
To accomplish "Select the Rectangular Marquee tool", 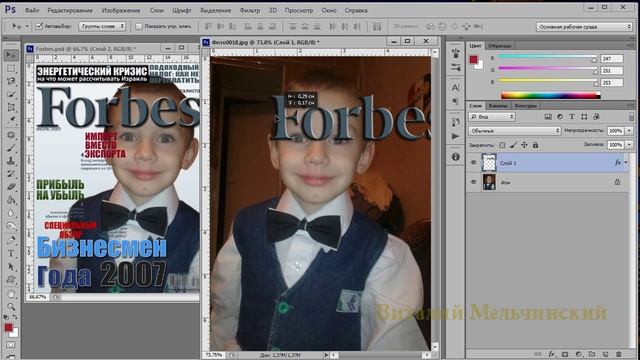I will [11, 68].
